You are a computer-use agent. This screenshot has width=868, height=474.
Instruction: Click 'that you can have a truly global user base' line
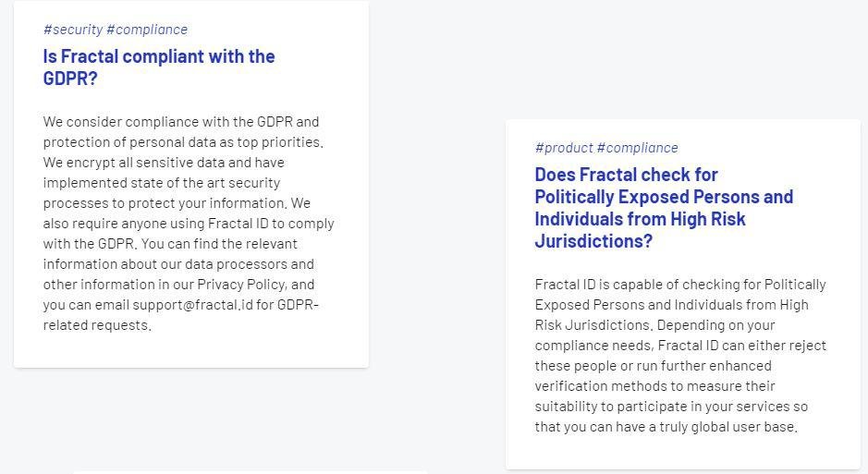click(666, 427)
